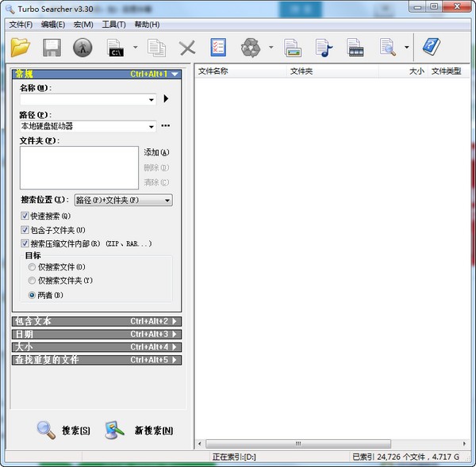Click the video film files icon
Screen dimensions: 476x467
(x=355, y=48)
